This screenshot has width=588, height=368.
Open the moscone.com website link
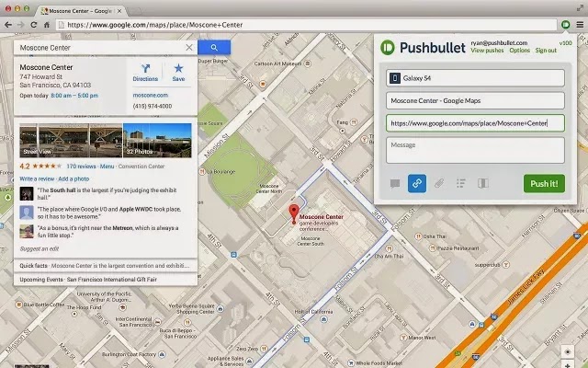coord(151,96)
